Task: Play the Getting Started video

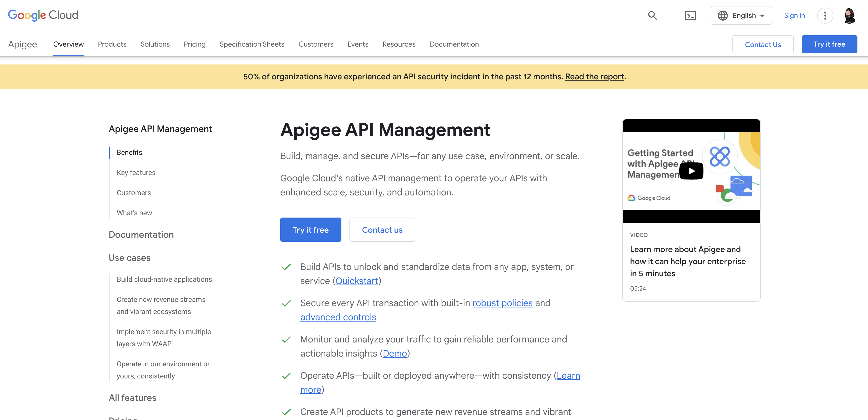Action: coord(691,171)
